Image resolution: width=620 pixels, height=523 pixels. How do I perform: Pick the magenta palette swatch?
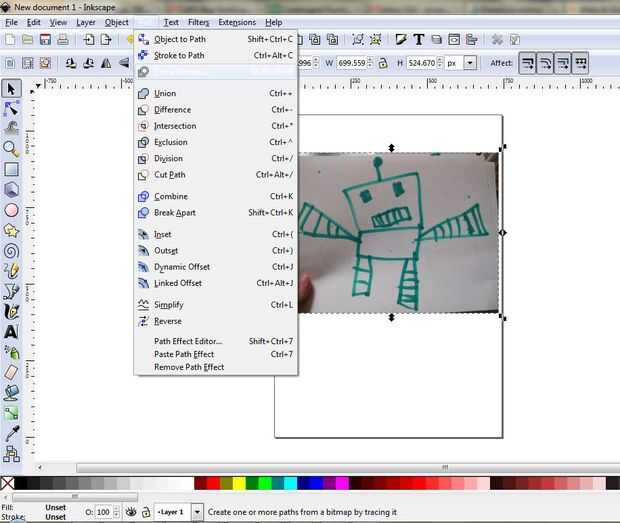342,483
